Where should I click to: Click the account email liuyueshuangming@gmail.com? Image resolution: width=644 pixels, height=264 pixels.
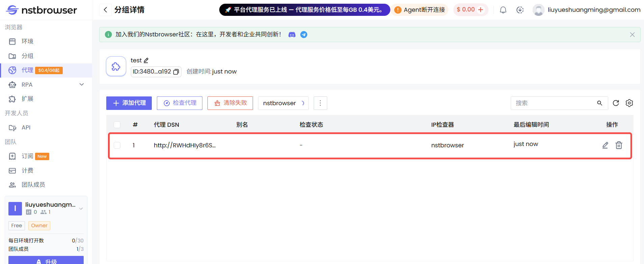click(x=594, y=10)
